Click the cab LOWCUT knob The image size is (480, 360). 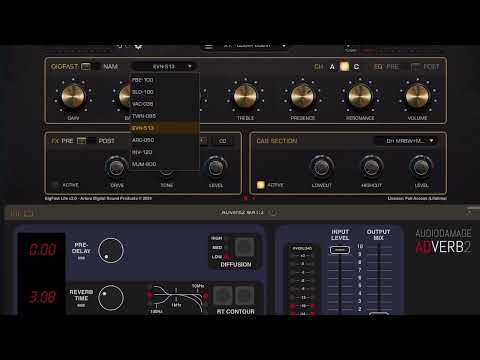pyautogui.click(x=321, y=166)
